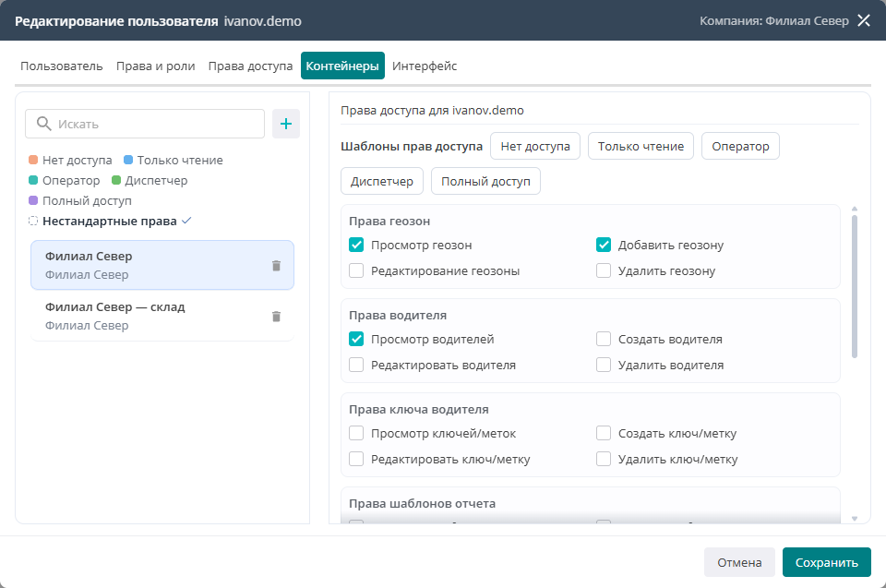Select Филиал Север — склад container

pos(162,316)
